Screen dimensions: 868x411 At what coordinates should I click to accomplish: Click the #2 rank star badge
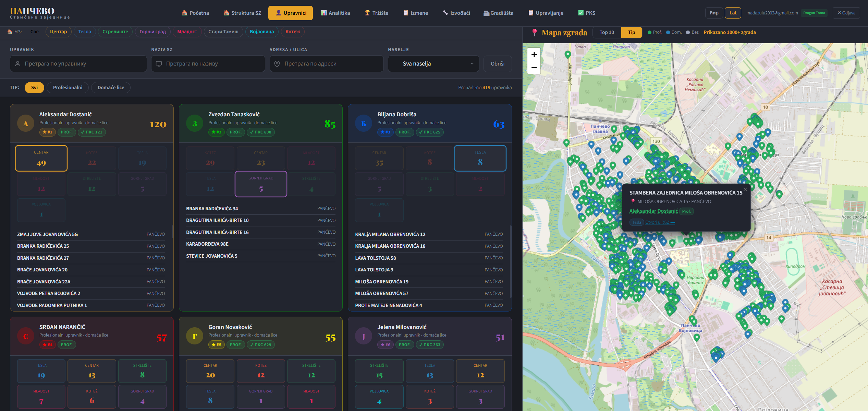pyautogui.click(x=217, y=132)
